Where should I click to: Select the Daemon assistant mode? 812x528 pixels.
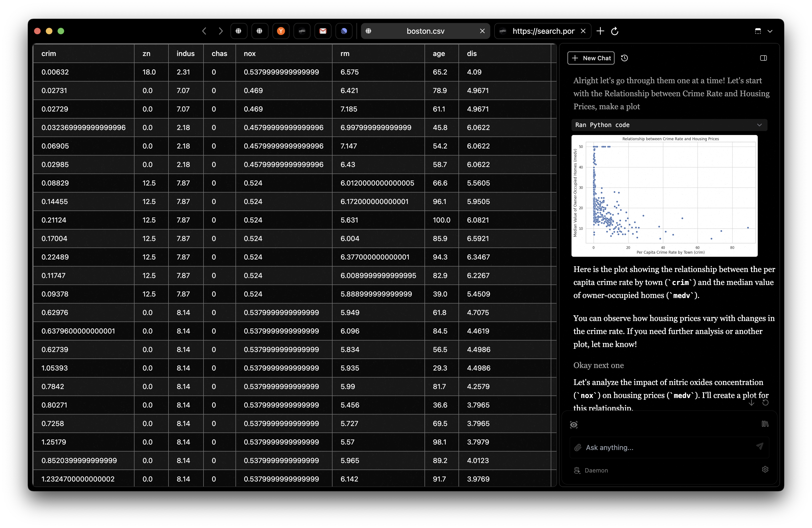(591, 470)
